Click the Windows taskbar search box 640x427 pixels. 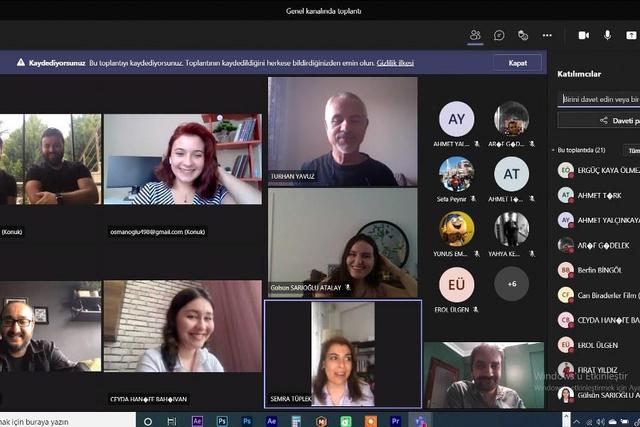coord(67,420)
